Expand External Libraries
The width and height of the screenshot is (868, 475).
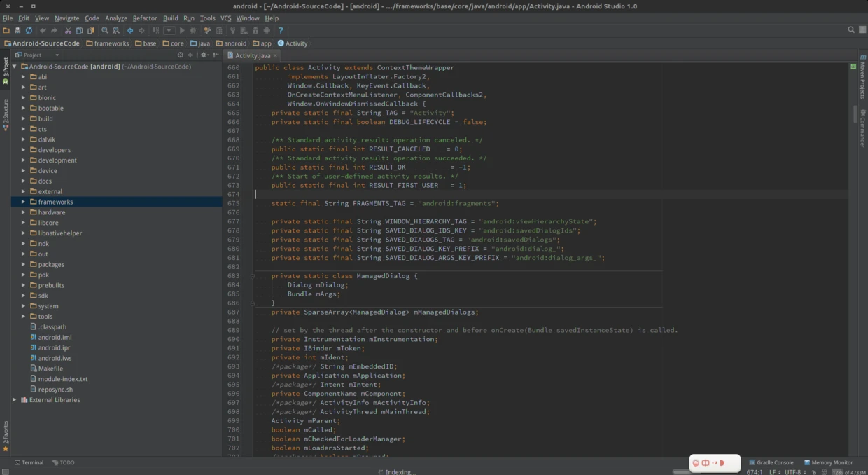[x=14, y=399]
